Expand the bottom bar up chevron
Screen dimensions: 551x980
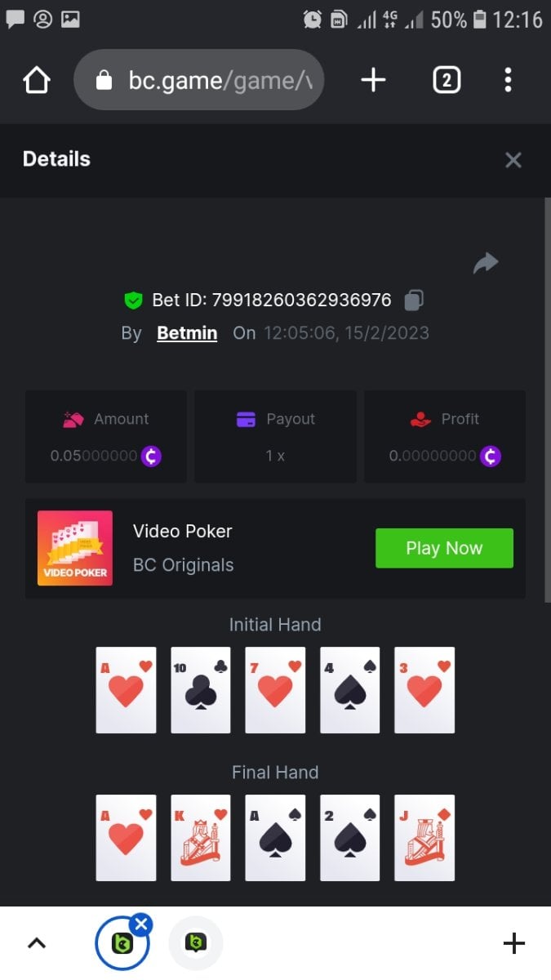tap(37, 944)
